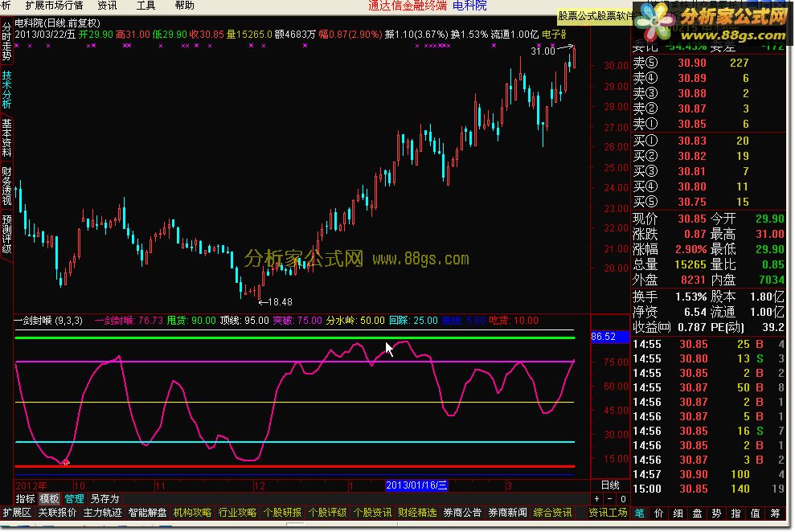Viewport: 795px width, 532px height.
Task: Click the 买① 30.83 order row
Action: [x=708, y=141]
